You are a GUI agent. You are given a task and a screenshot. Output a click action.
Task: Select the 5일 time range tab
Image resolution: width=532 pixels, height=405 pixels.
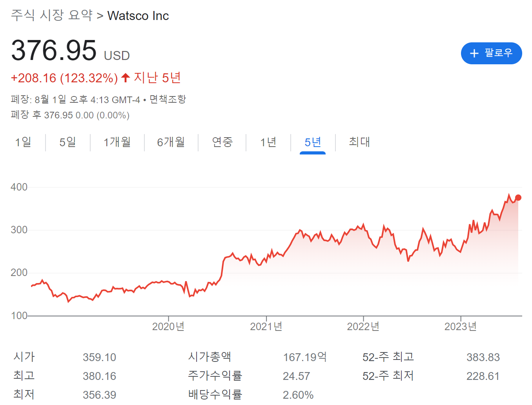67,142
